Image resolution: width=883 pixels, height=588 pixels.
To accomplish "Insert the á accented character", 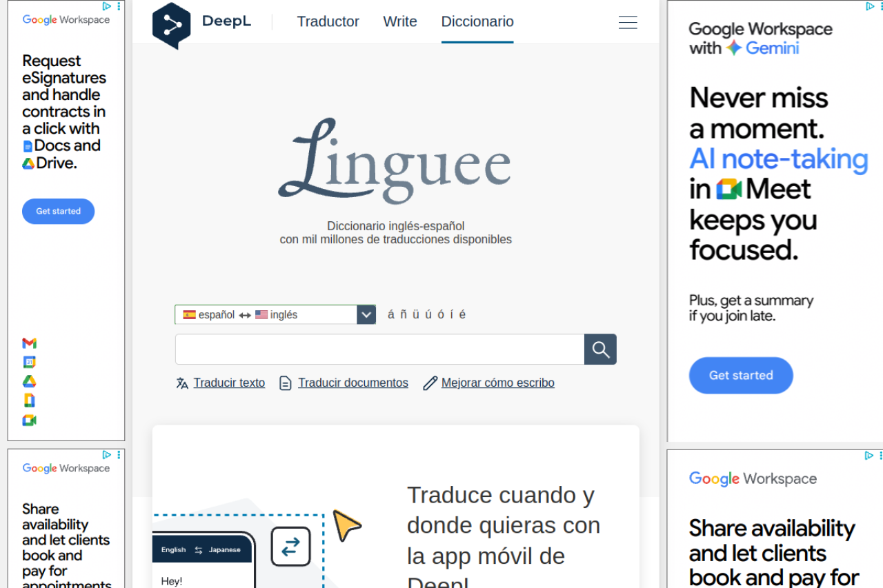I will [391, 314].
